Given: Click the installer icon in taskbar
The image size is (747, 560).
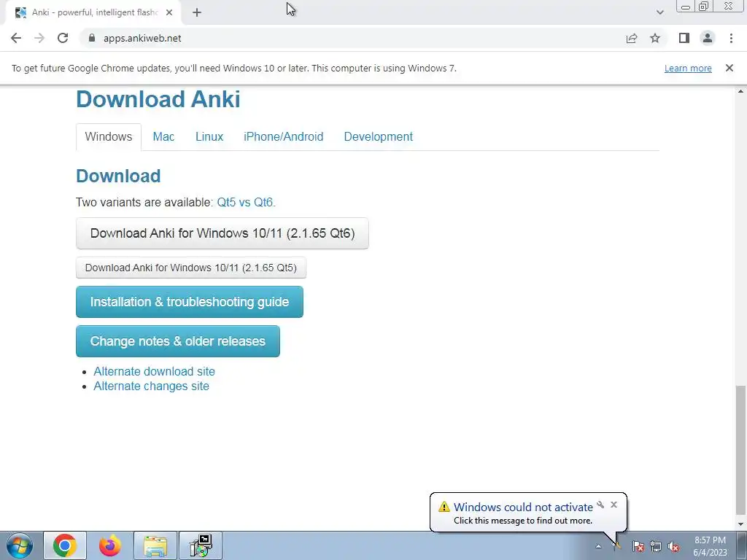Looking at the screenshot, I should [201, 545].
